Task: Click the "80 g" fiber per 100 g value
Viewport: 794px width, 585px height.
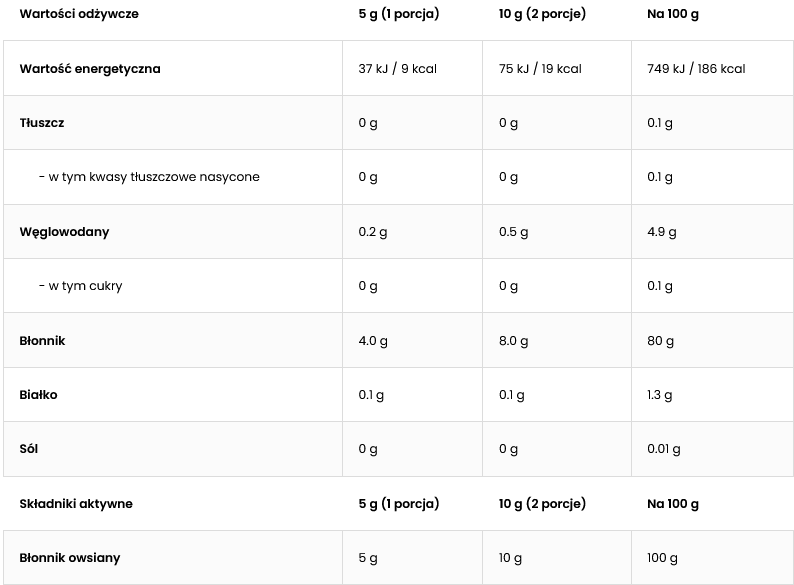Action: 661,341
